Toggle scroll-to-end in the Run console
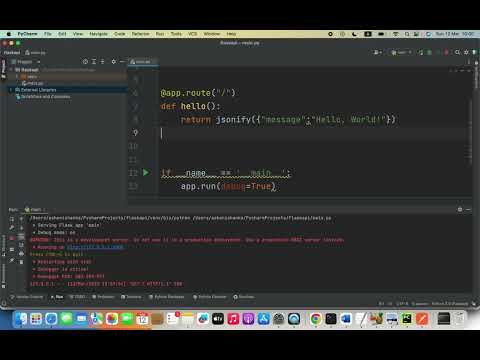 click(21, 245)
